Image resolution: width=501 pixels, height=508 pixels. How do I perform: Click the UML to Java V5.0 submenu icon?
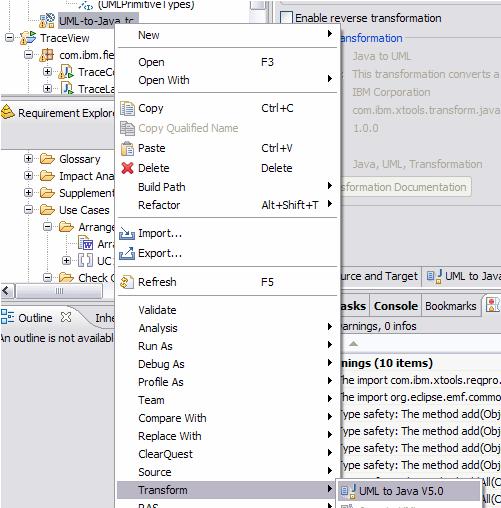coord(348,491)
